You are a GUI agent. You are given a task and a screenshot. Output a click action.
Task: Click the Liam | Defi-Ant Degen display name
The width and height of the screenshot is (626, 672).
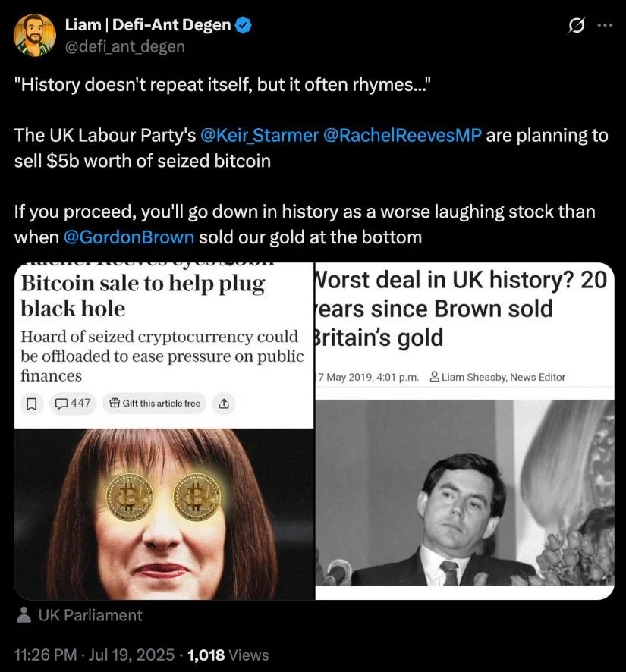tap(147, 25)
